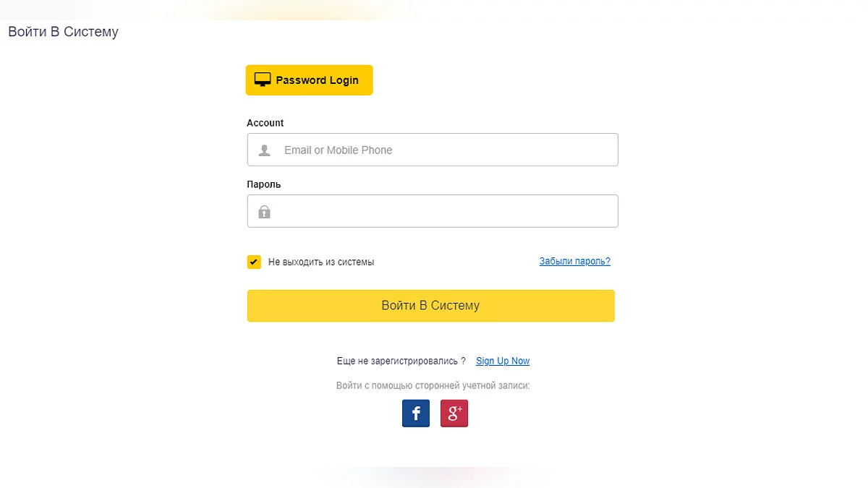
Task: Click the 'Account' field label
Action: tap(265, 123)
